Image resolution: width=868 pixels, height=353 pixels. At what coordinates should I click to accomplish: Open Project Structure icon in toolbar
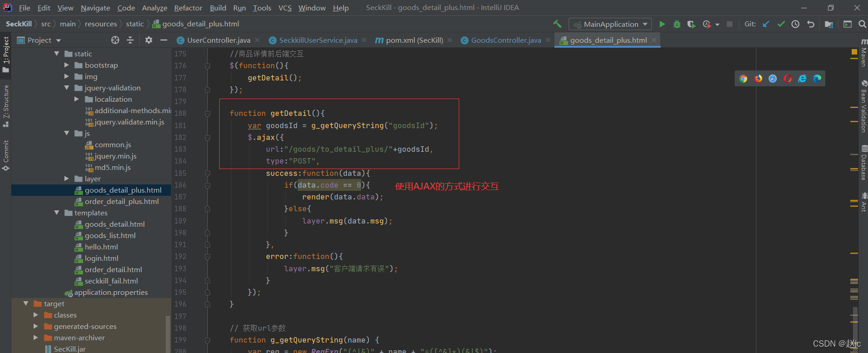[829, 24]
